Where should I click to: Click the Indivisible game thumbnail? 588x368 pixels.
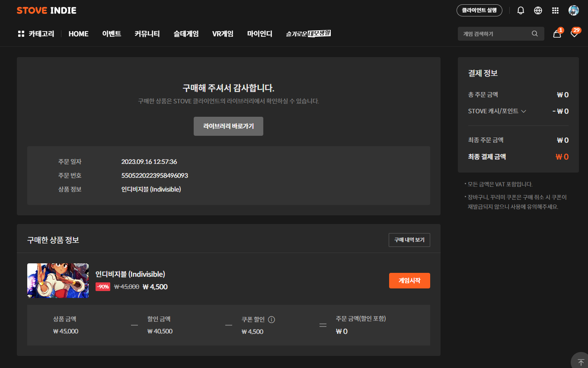[58, 281]
